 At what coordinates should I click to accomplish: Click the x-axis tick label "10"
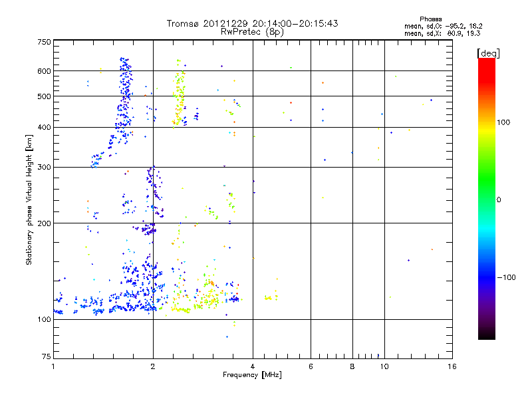(x=384, y=366)
